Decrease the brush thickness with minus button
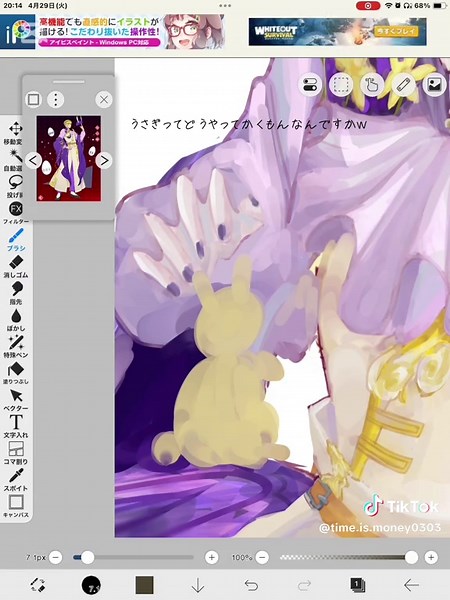The height and width of the screenshot is (600, 450). coord(55,558)
